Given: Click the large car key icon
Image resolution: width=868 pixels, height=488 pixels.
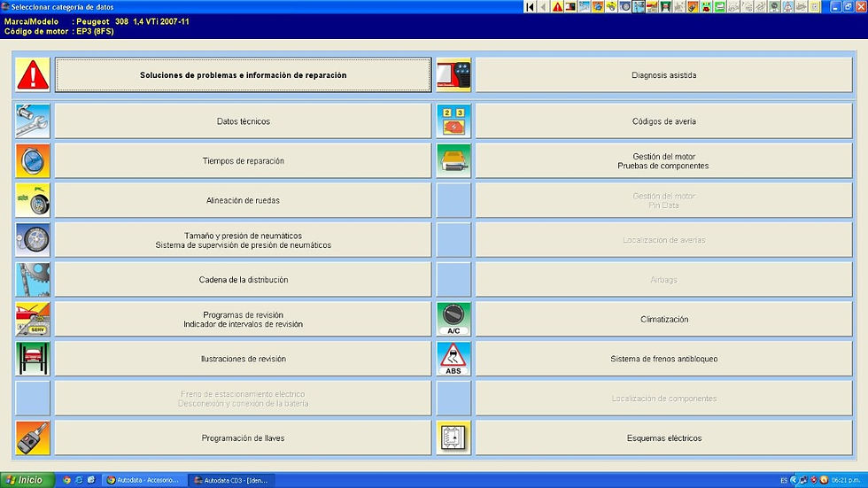Looking at the screenshot, I should point(33,438).
